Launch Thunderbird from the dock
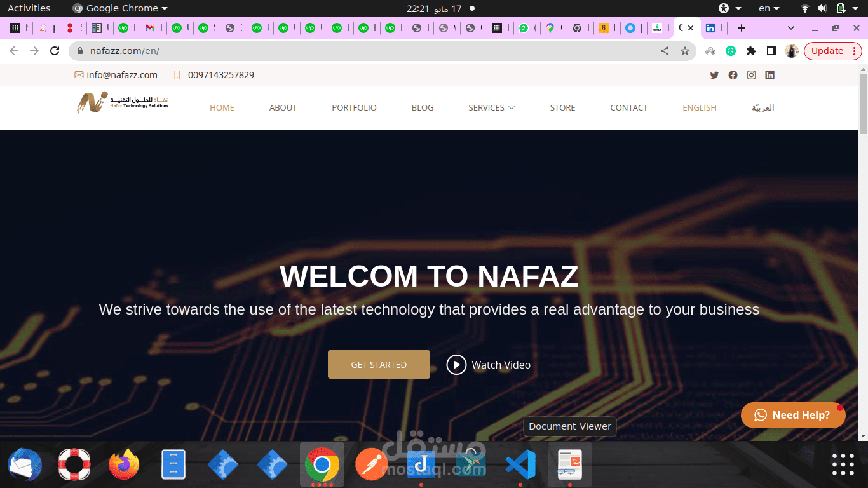The height and width of the screenshot is (488, 868). 25,464
